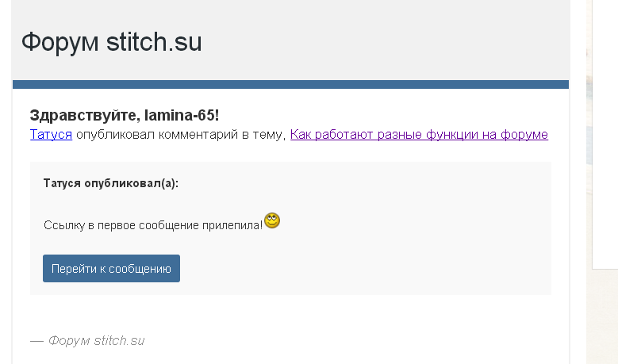The width and height of the screenshot is (618, 364).
Task: Click the yellow smiley emoticon
Action: [272, 220]
